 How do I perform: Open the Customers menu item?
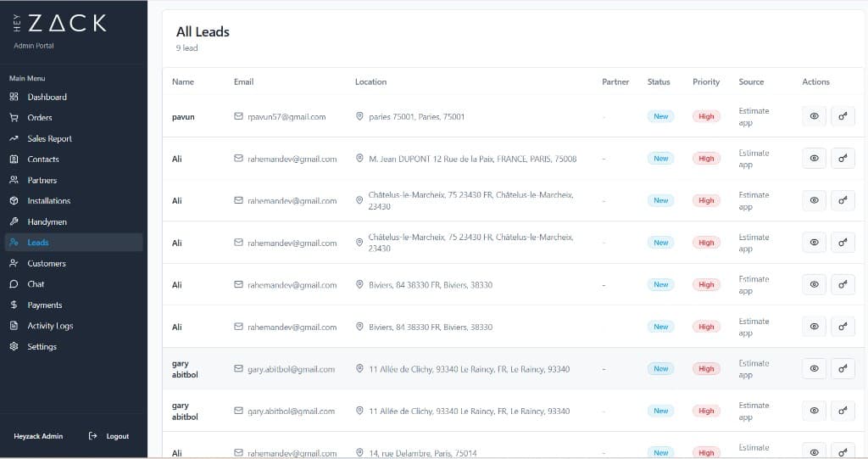pyautogui.click(x=74, y=263)
